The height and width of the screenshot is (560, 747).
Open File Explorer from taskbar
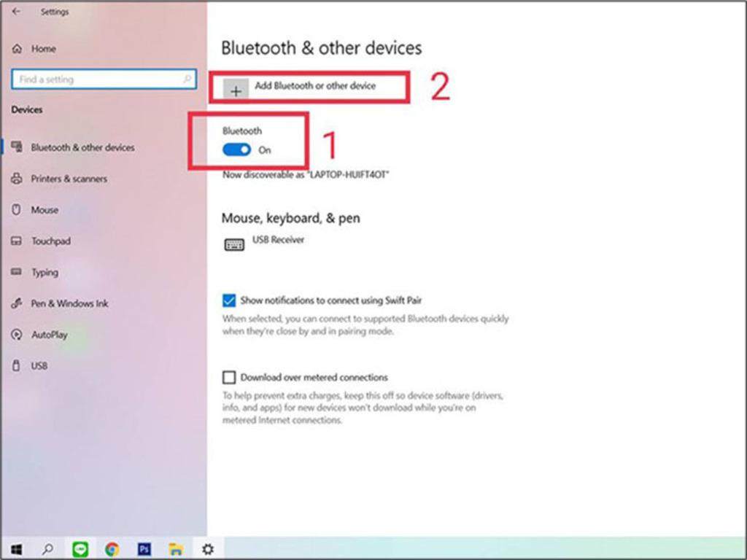coord(175,549)
